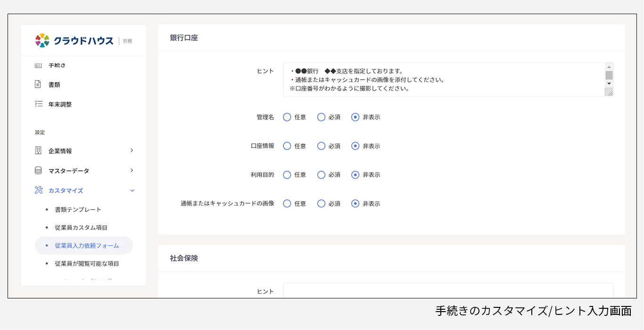Click the マスターデータ database icon
The image size is (644, 330).
pyautogui.click(x=38, y=171)
